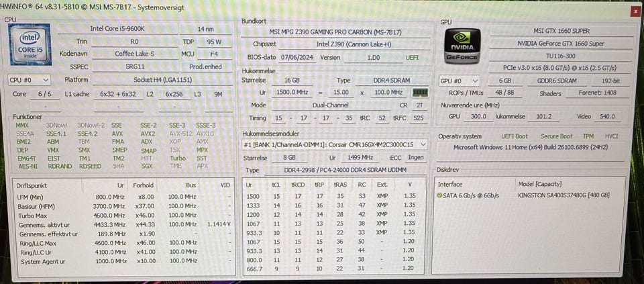Click the Microsoft Windows 11 Home build field

tap(531, 147)
